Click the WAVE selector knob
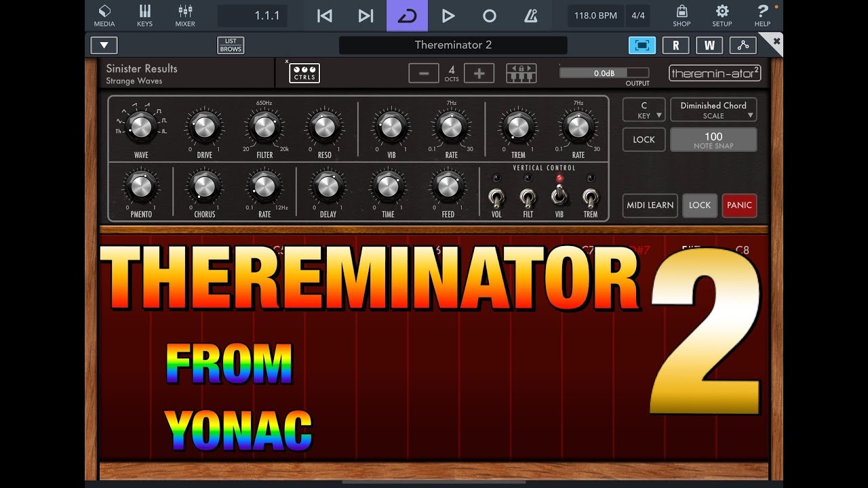 [x=141, y=127]
